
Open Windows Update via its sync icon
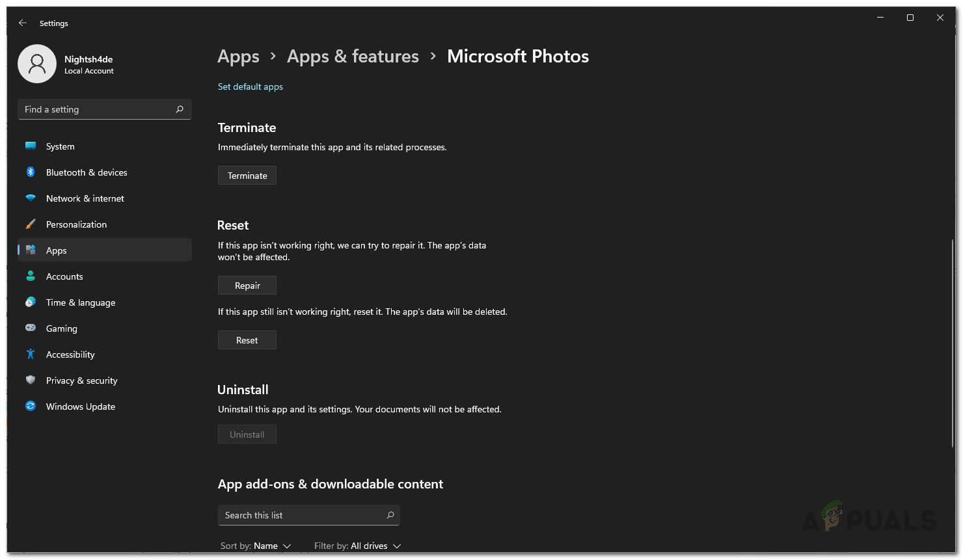[x=31, y=407]
